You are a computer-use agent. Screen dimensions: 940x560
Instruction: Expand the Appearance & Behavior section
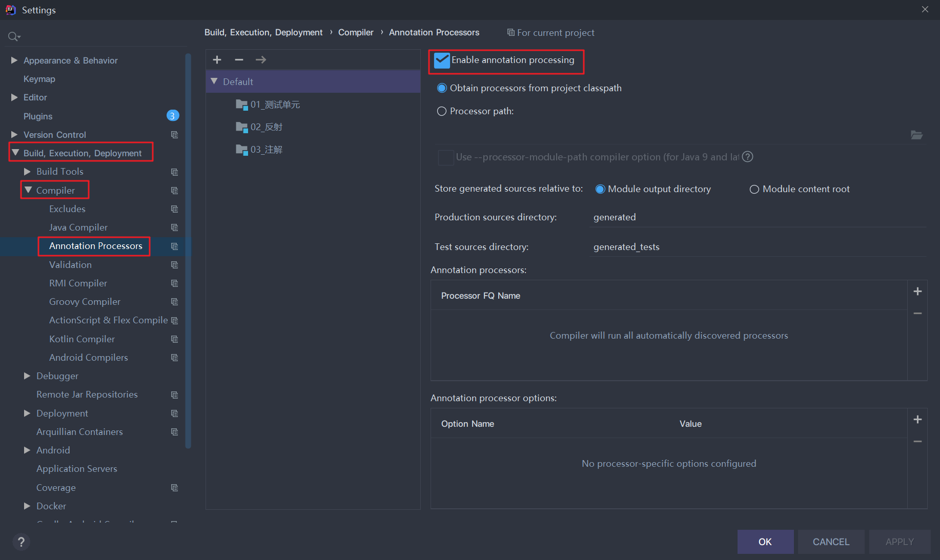(14, 60)
